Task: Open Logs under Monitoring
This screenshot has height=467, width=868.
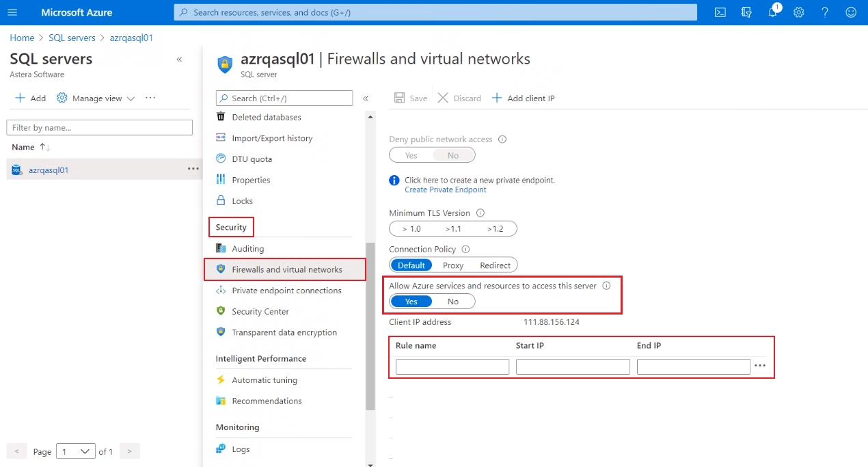Action: click(x=241, y=449)
